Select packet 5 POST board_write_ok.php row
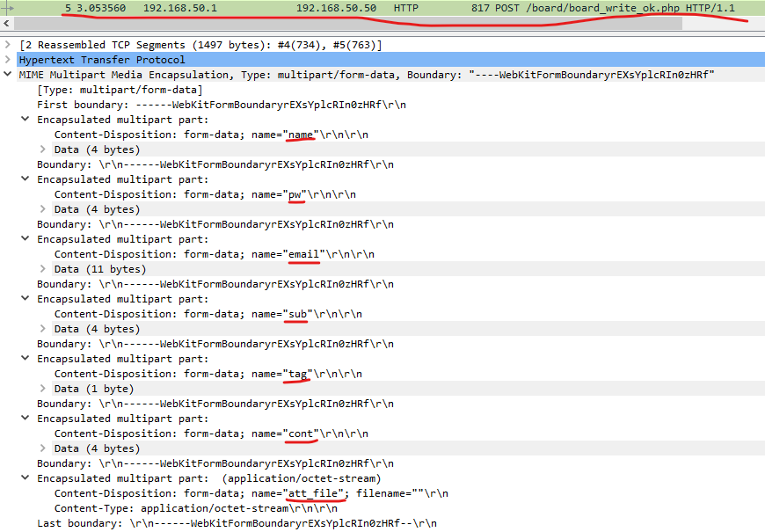 coord(382,8)
